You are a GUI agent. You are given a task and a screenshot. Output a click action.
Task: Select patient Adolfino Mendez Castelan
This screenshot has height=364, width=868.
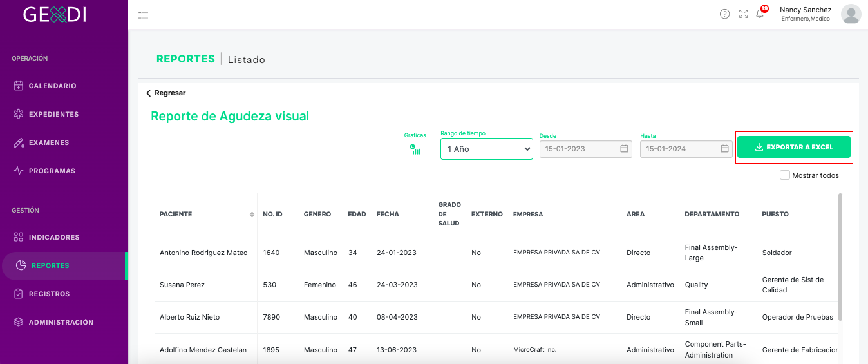point(203,350)
